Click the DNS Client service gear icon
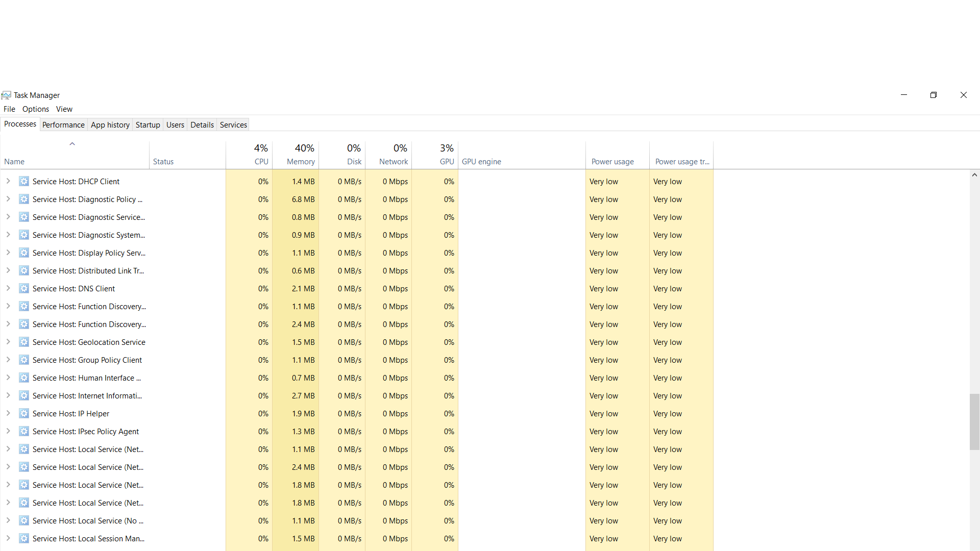The height and width of the screenshot is (551, 980). point(24,288)
